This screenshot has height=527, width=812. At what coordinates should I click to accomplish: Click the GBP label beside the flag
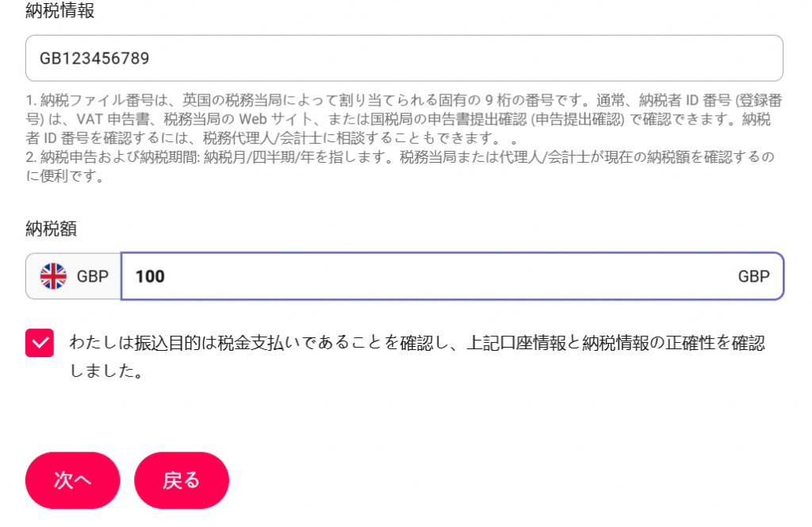point(93,276)
